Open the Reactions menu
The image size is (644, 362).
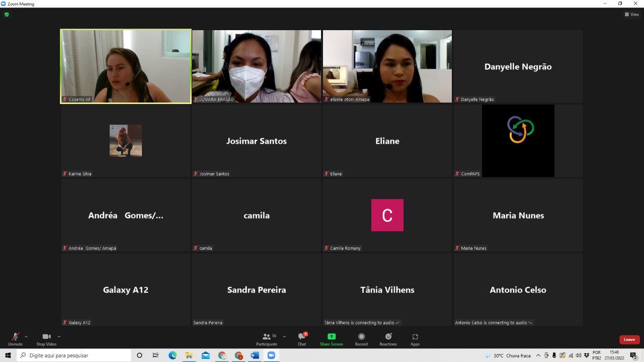[x=388, y=339]
